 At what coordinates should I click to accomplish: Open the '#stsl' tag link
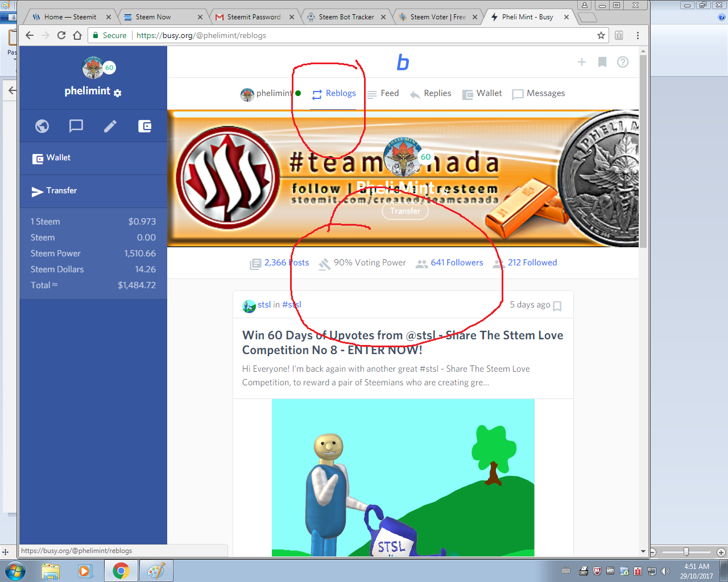pyautogui.click(x=292, y=305)
